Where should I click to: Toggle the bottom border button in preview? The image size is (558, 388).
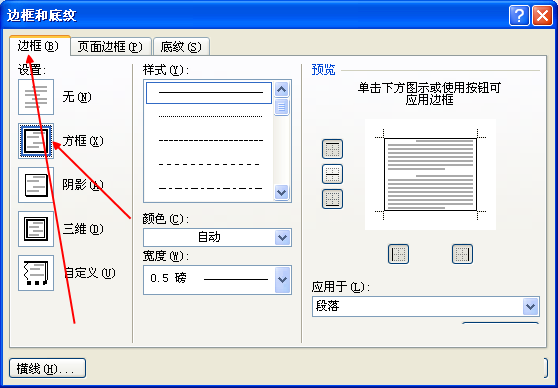(332, 199)
